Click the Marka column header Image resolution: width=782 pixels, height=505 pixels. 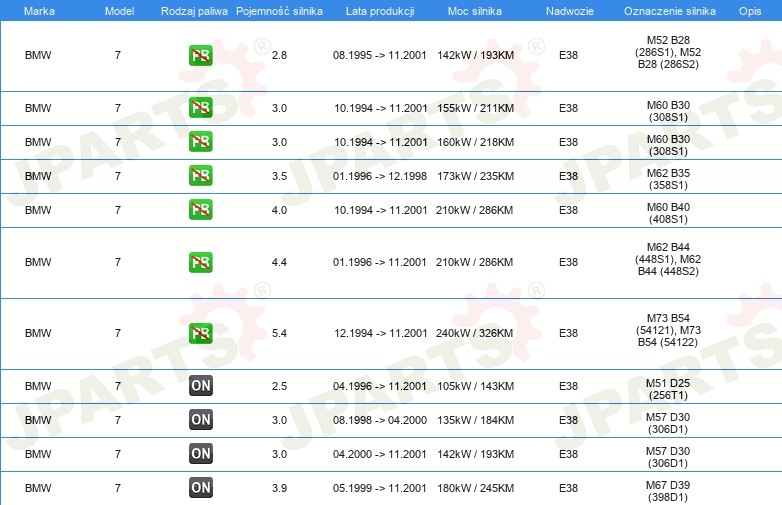39,10
